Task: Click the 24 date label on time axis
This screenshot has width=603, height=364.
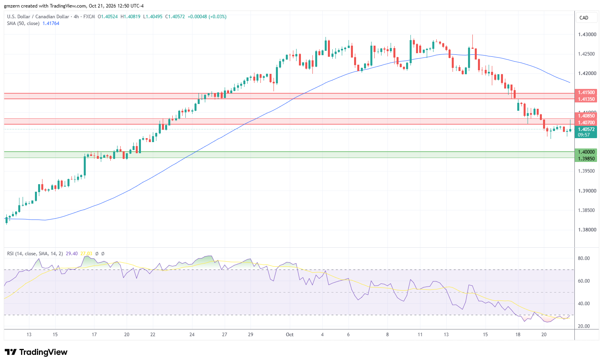Action: [192, 335]
